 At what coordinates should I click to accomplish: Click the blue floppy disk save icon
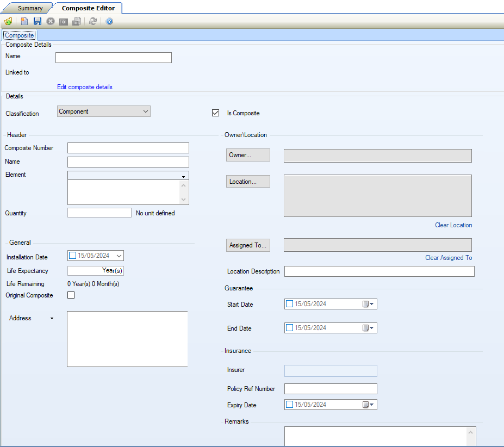[38, 21]
